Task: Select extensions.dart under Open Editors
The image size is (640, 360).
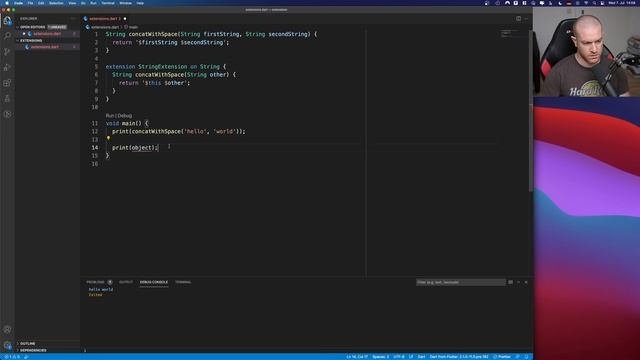Action: 47,34
